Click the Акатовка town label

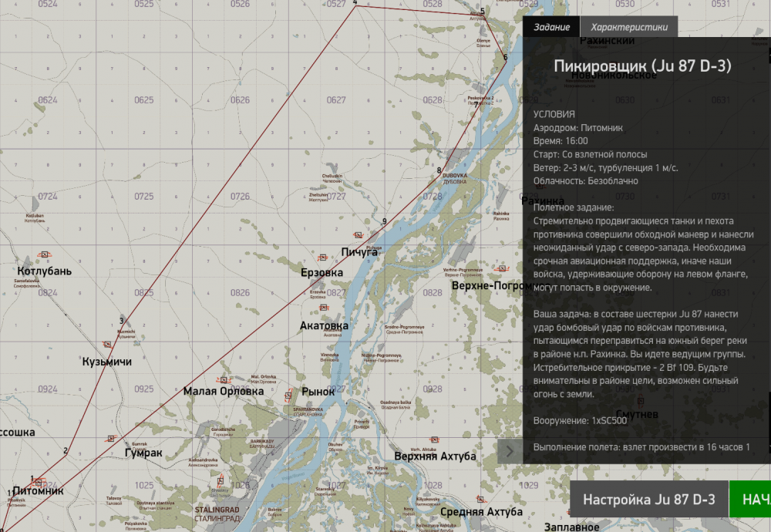pos(324,325)
